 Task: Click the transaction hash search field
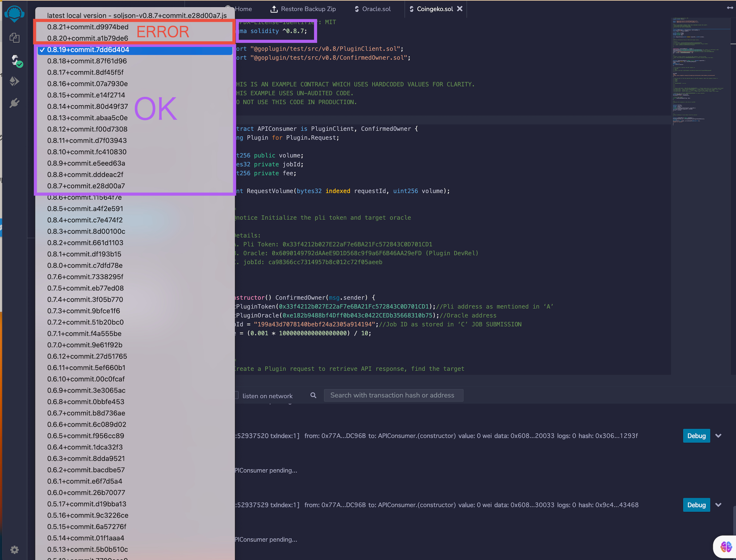[x=393, y=395]
